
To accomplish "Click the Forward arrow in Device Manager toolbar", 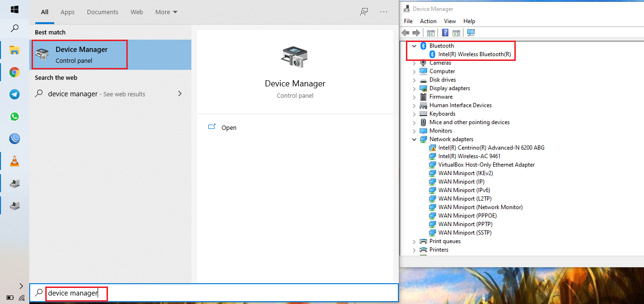I will (x=416, y=33).
